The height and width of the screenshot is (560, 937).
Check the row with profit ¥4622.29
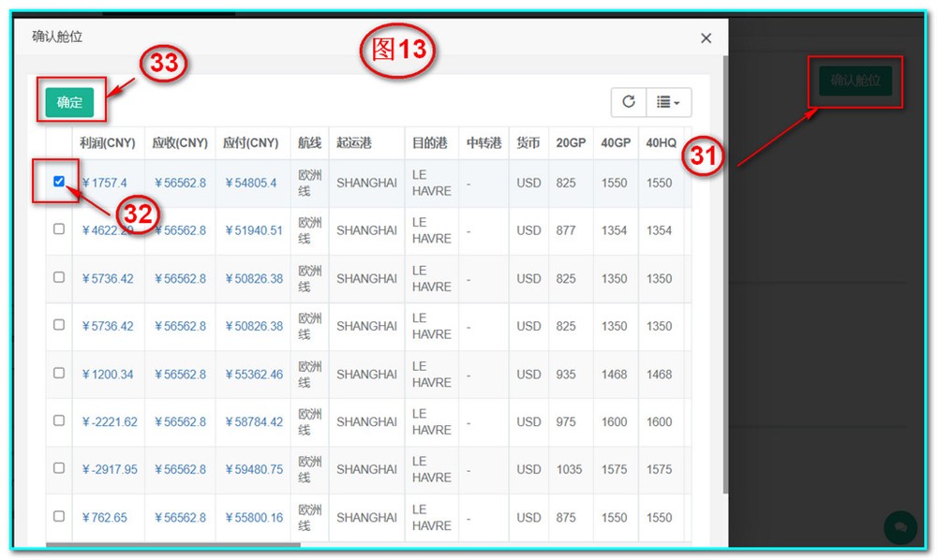click(59, 229)
